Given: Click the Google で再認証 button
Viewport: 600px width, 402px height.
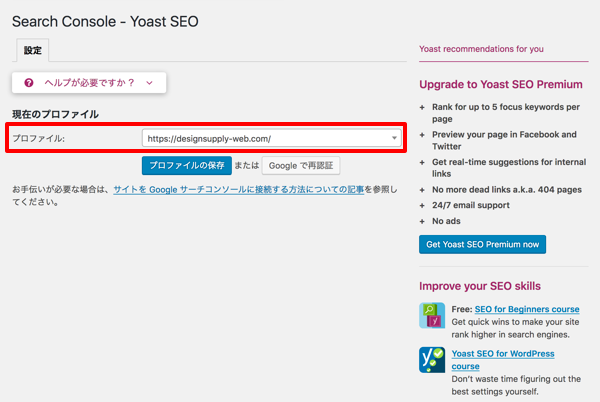Looking at the screenshot, I should pos(301,166).
